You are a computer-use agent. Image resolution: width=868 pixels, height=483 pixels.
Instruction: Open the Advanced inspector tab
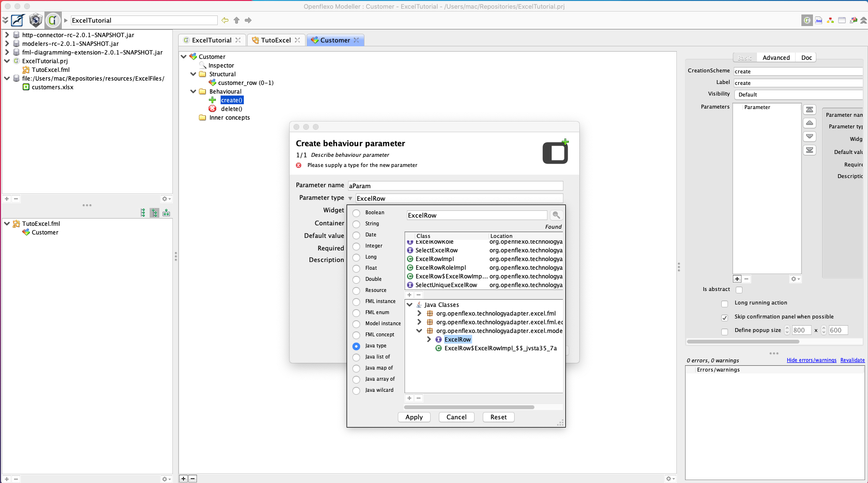point(776,57)
